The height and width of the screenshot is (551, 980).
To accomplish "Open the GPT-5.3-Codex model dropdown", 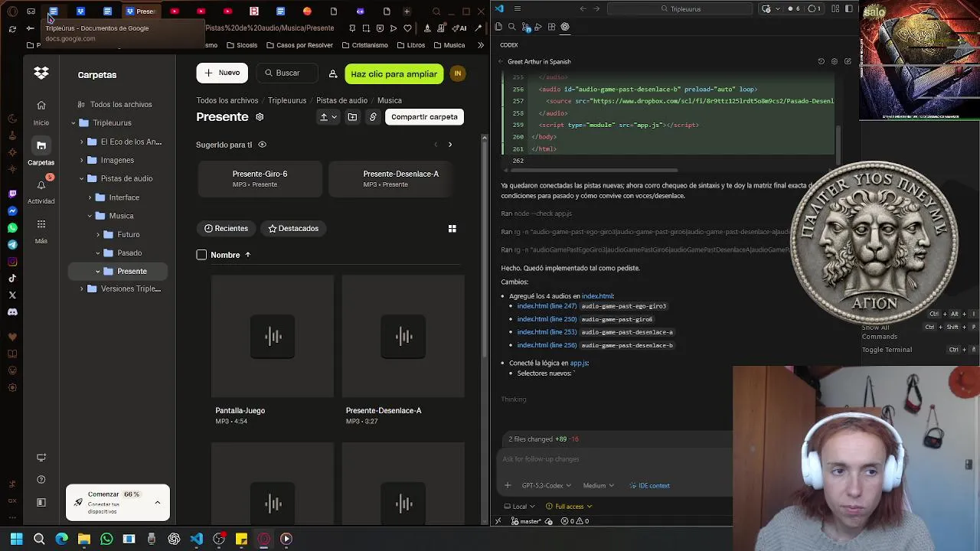I will (x=546, y=485).
